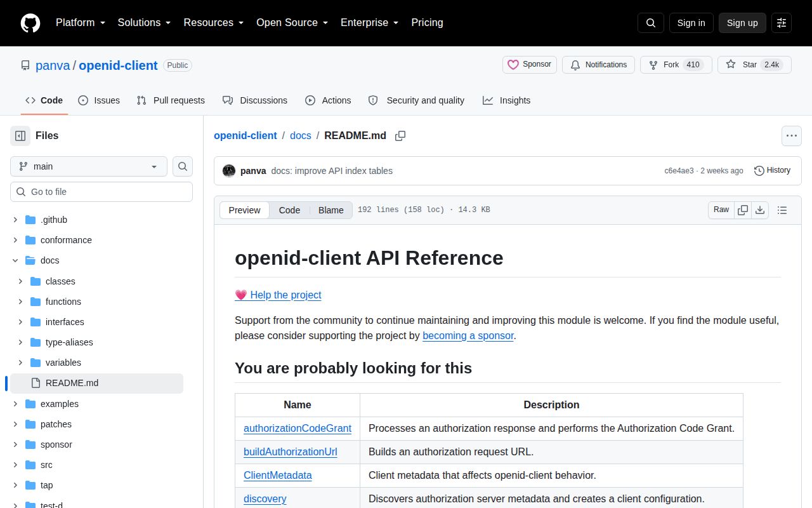Viewport: 812px width, 508px height.
Task: Go to the Pricing page
Action: coord(427,23)
